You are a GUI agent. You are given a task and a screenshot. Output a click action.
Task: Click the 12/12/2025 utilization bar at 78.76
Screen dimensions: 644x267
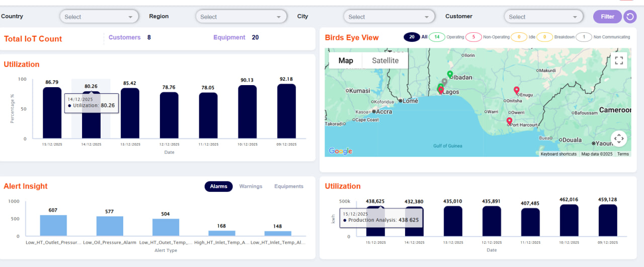[x=169, y=115]
